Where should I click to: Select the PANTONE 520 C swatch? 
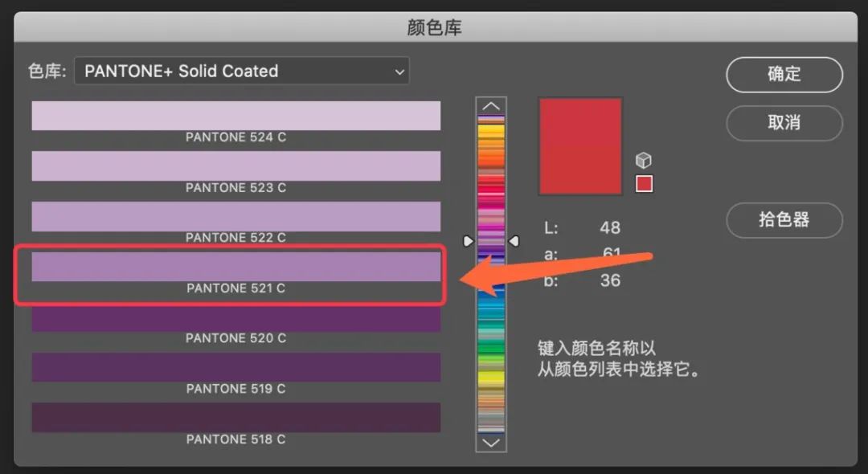click(x=236, y=317)
